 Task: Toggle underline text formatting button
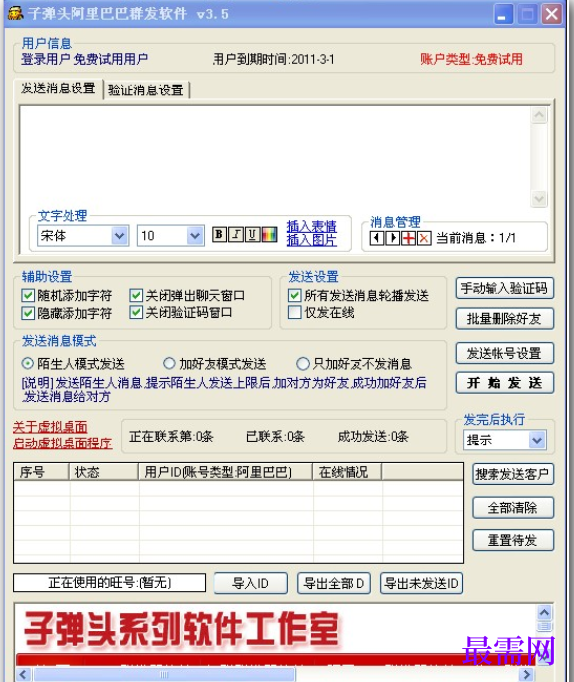pyautogui.click(x=252, y=235)
